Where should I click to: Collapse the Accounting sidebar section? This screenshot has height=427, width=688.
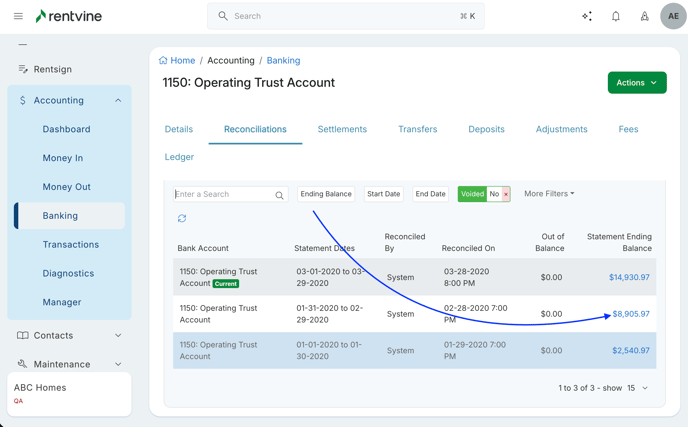tap(118, 100)
